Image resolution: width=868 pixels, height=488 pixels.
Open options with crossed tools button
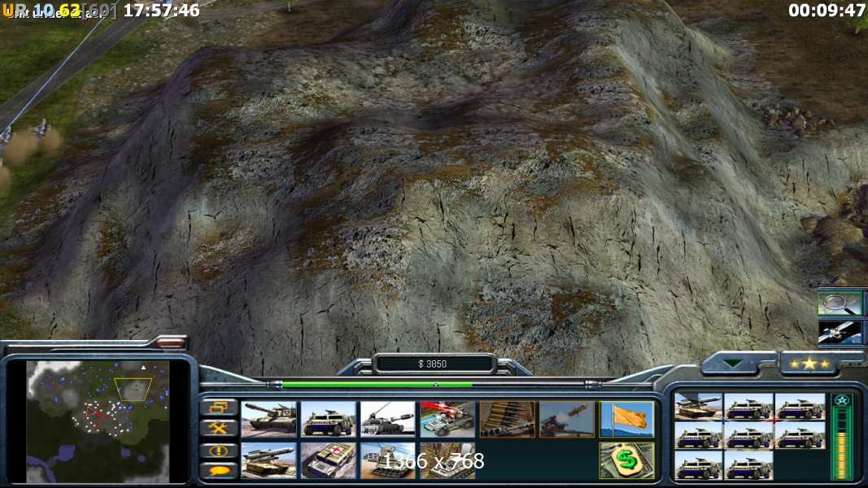tap(219, 429)
